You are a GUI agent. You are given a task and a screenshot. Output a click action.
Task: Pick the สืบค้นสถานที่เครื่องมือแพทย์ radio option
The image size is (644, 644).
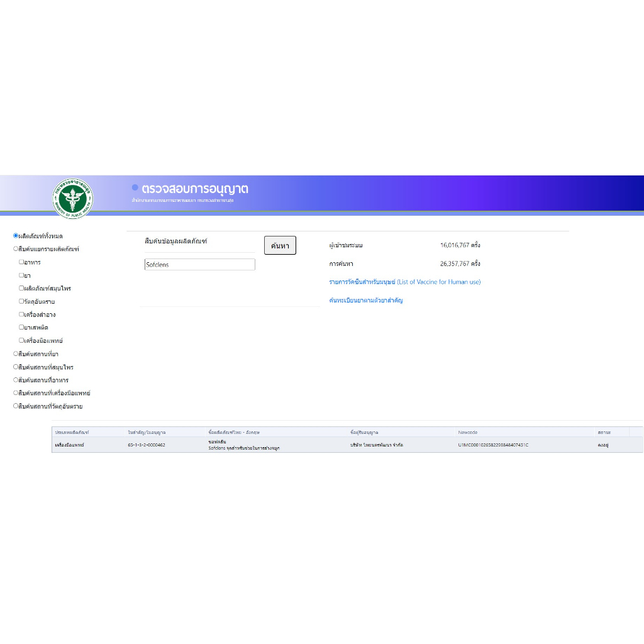point(16,393)
